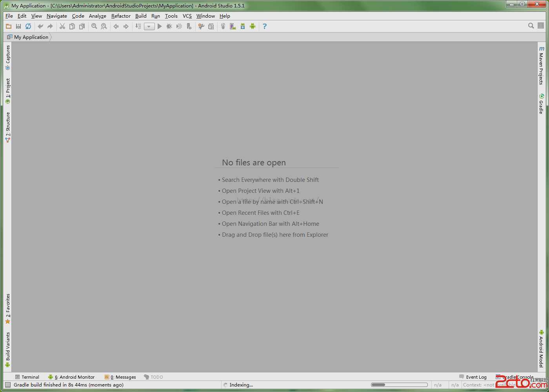The width and height of the screenshot is (549, 392).
Task: Open the Help menu
Action: point(225,16)
